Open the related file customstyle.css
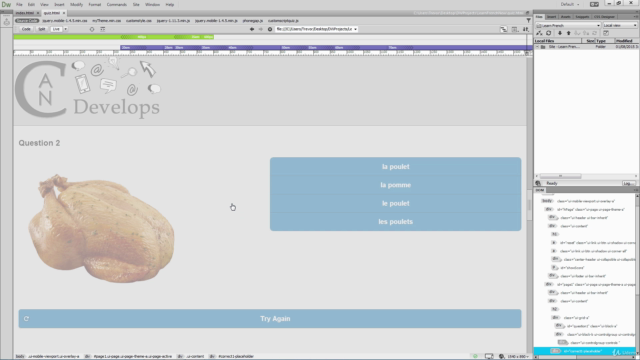The height and width of the screenshot is (360, 640). point(139,20)
